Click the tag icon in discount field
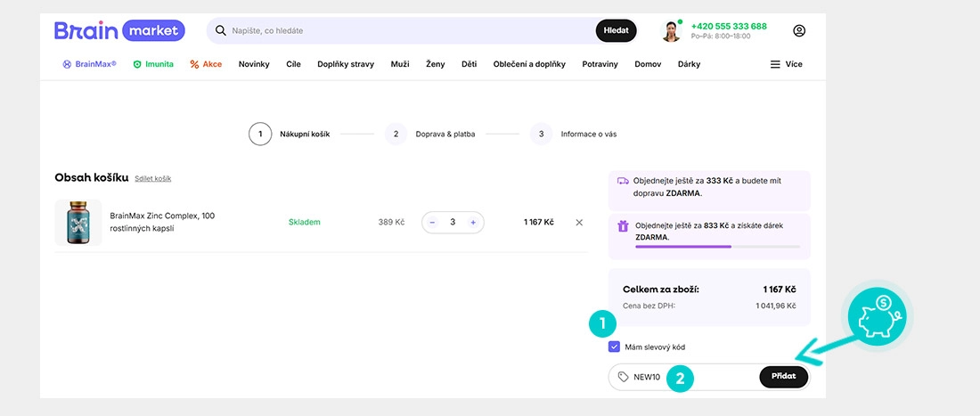Image resolution: width=980 pixels, height=416 pixels. [623, 377]
